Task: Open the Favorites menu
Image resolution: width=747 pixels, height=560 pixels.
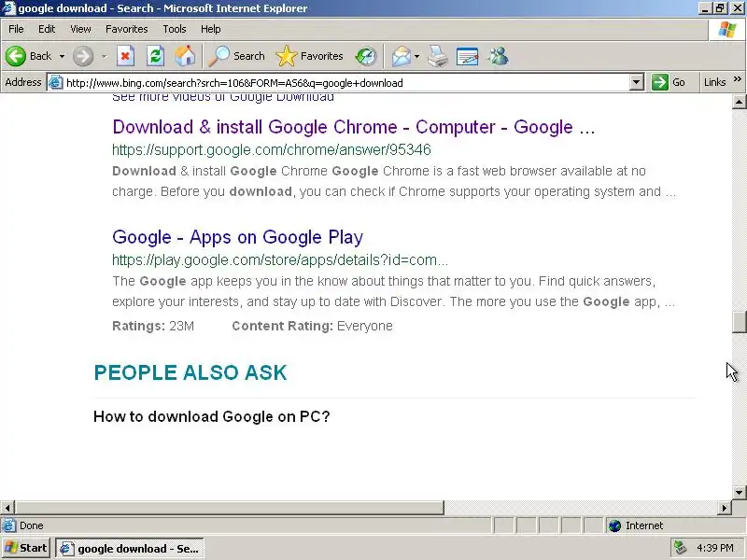Action: pyautogui.click(x=127, y=29)
